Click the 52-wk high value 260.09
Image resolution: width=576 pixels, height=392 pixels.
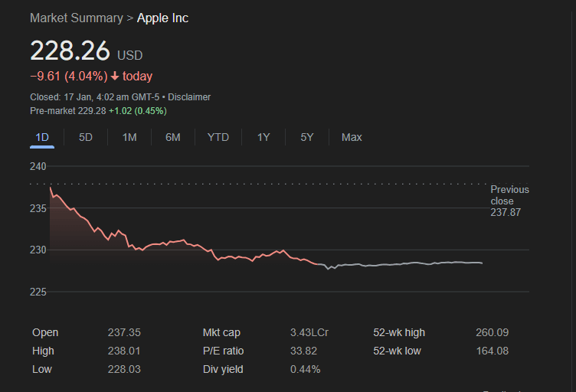pyautogui.click(x=493, y=332)
